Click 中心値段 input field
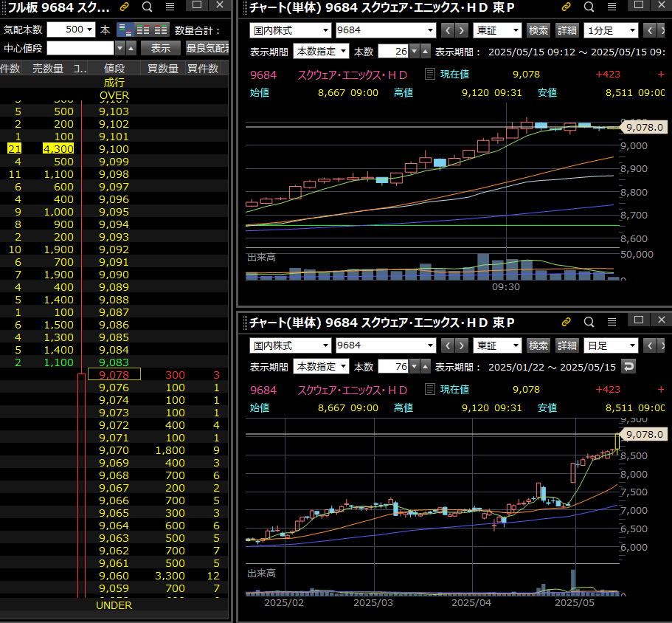The height and width of the screenshot is (623, 672). 80,48
